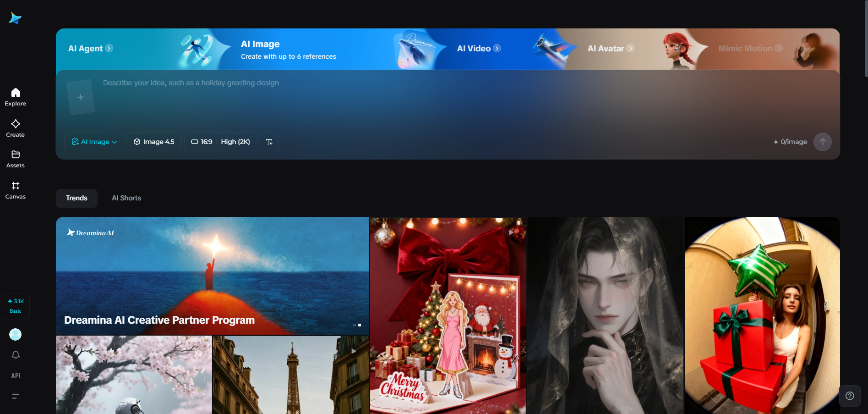Open the help question mark icon

pos(850,396)
